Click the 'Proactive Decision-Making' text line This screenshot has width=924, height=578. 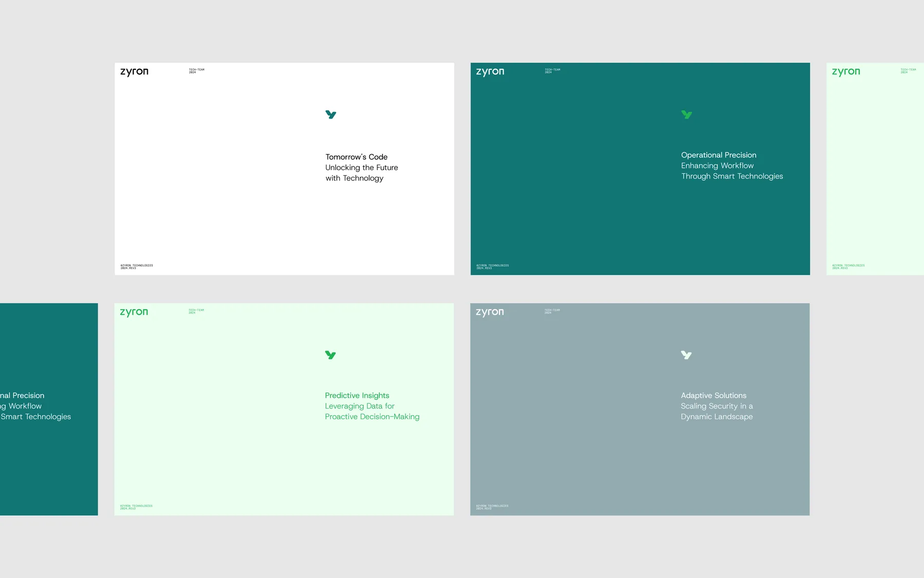click(372, 417)
